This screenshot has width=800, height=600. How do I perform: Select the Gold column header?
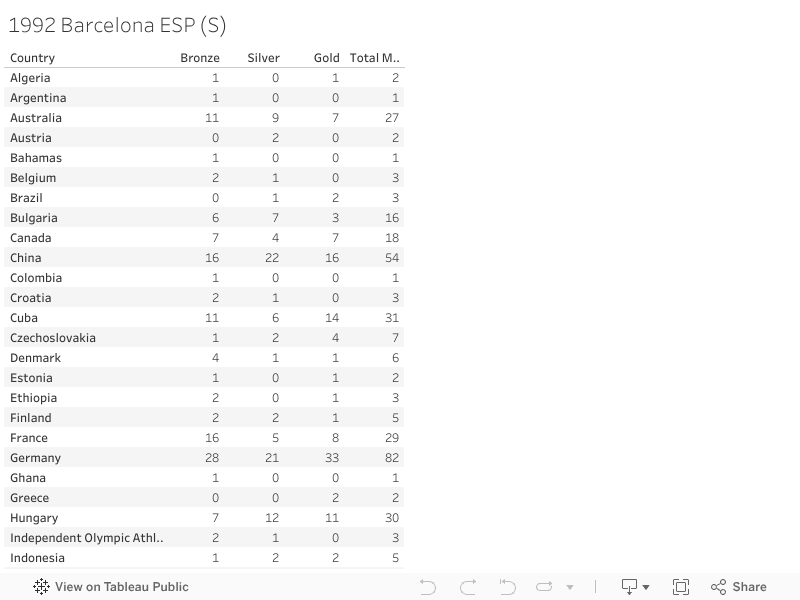click(x=327, y=58)
